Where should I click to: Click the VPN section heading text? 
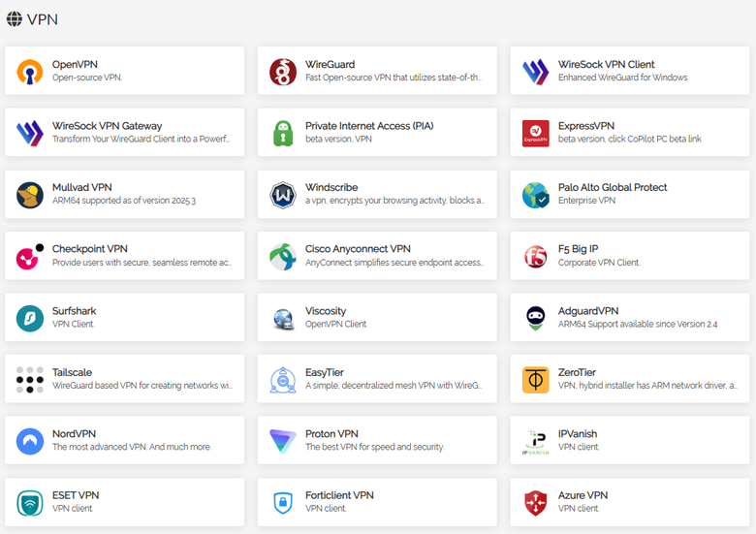pyautogui.click(x=43, y=19)
